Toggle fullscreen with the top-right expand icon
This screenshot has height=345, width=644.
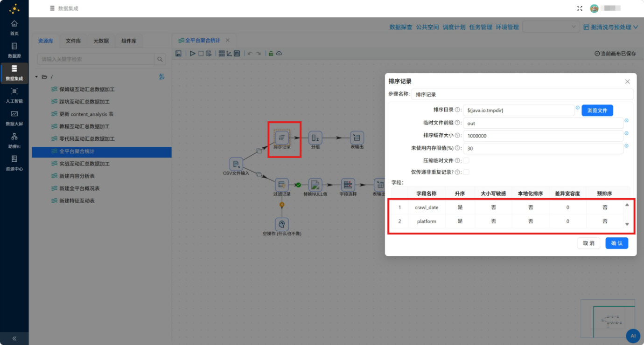point(580,8)
